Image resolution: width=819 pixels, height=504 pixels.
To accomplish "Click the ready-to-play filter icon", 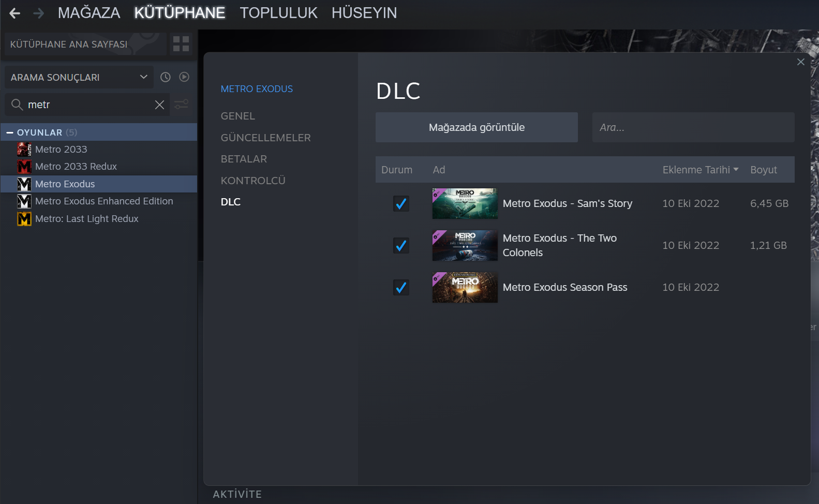I will (x=184, y=77).
